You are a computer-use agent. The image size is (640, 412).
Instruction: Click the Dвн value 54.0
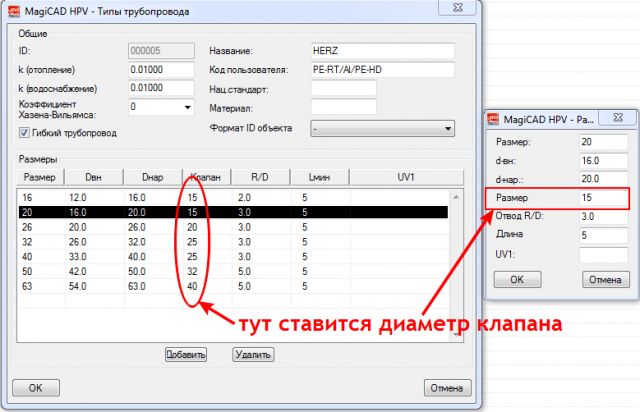pyautogui.click(x=78, y=286)
